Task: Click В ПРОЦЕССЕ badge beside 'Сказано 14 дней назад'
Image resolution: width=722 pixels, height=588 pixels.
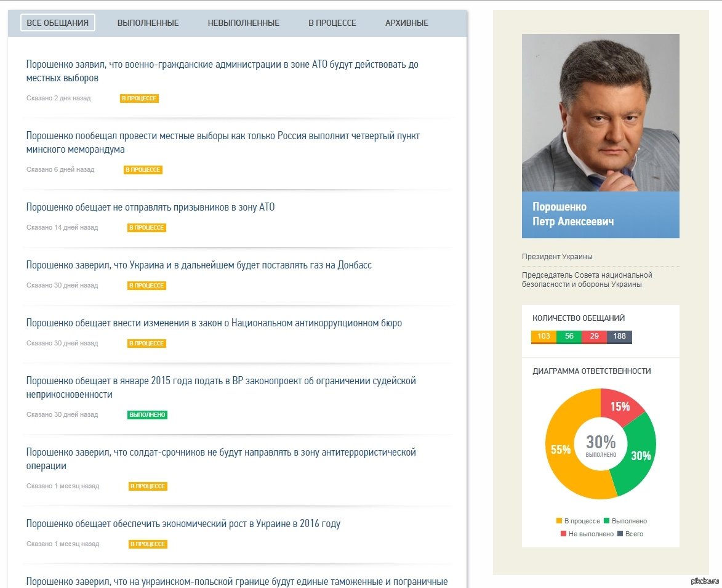Action: pyautogui.click(x=146, y=227)
